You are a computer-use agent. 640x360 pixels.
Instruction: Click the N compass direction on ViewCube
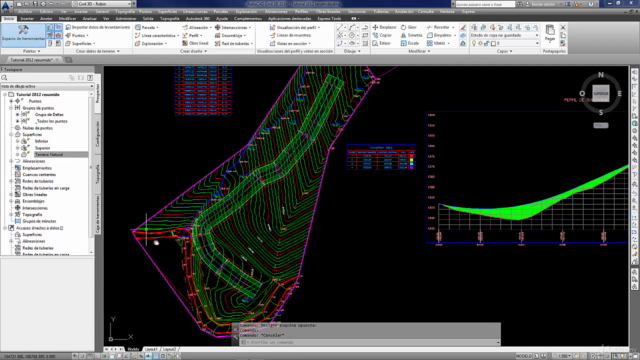tap(601, 75)
